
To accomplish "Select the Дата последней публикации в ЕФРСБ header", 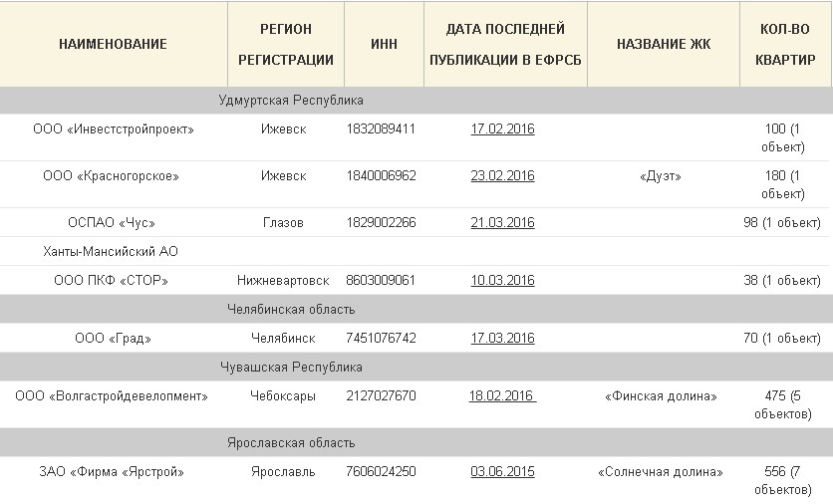I will (506, 44).
